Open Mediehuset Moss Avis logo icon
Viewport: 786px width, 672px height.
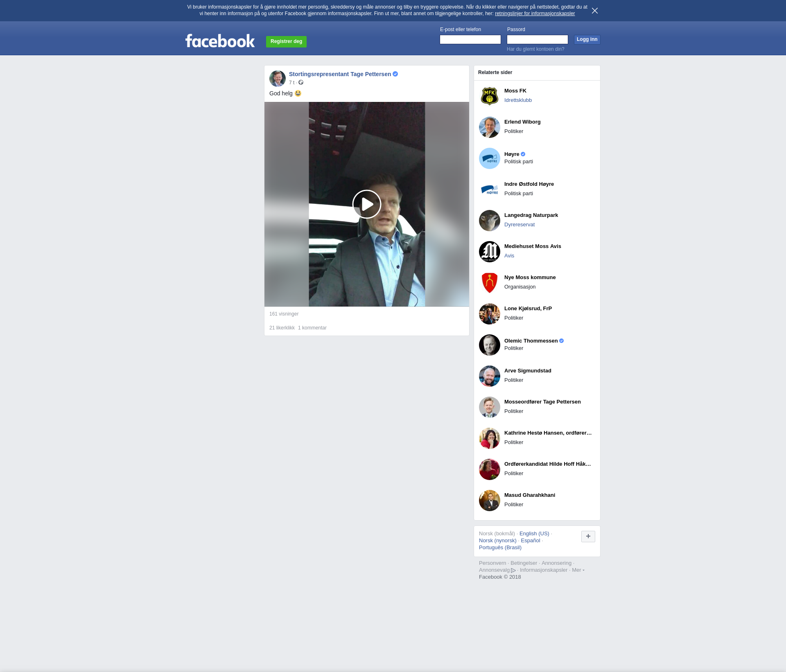pos(489,252)
